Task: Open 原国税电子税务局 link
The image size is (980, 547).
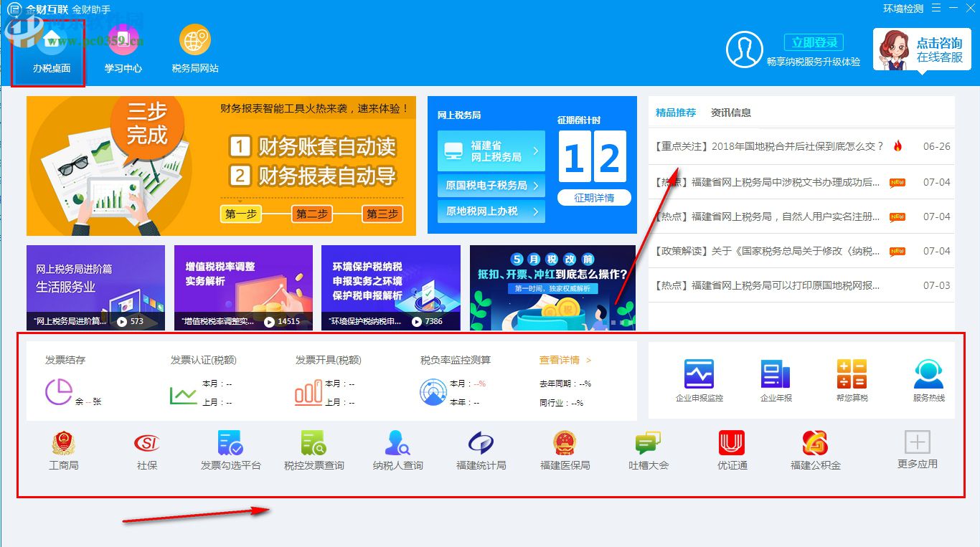Action: [491, 186]
